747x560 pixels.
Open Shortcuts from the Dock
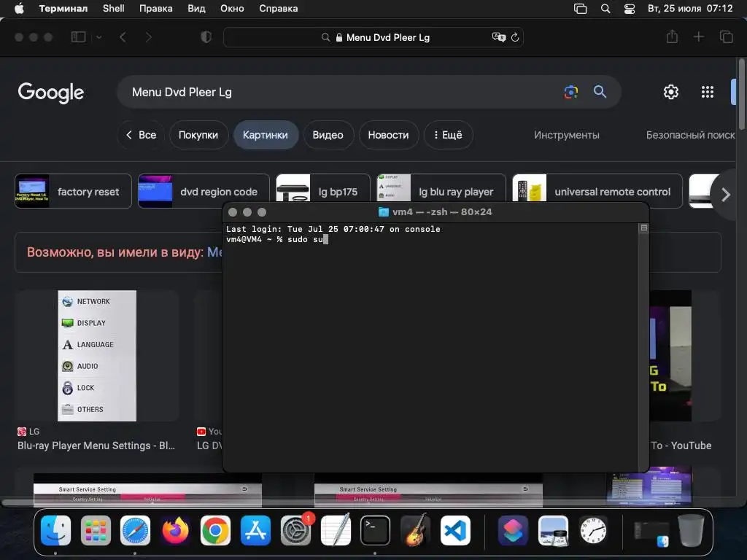[513, 531]
